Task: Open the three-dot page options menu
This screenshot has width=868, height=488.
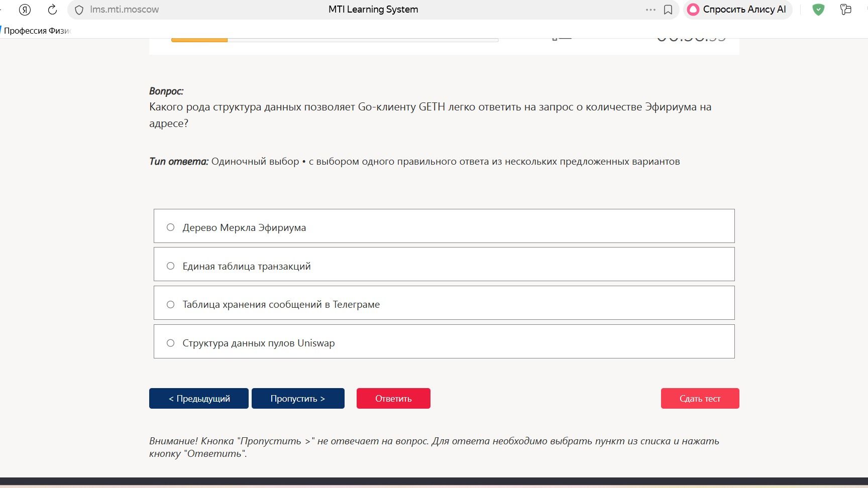Action: [650, 10]
